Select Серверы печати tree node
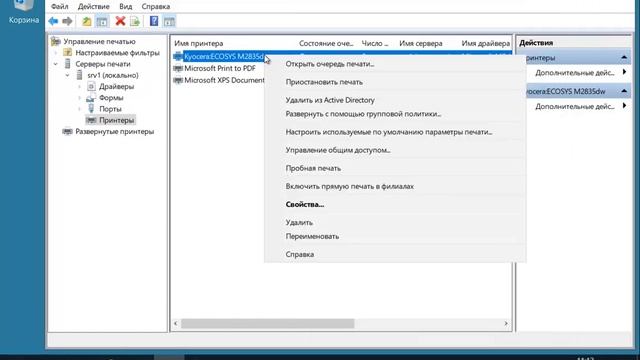The height and width of the screenshot is (360, 640). pos(103,64)
